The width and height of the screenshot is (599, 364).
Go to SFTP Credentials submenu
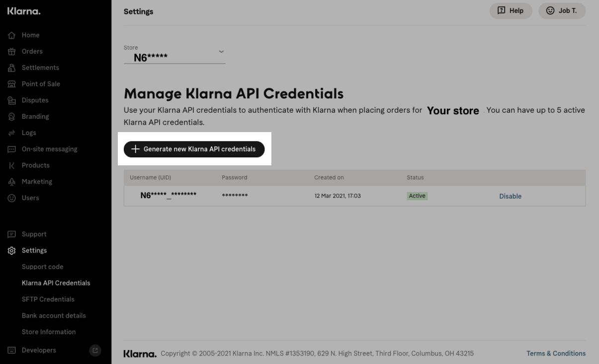(48, 299)
